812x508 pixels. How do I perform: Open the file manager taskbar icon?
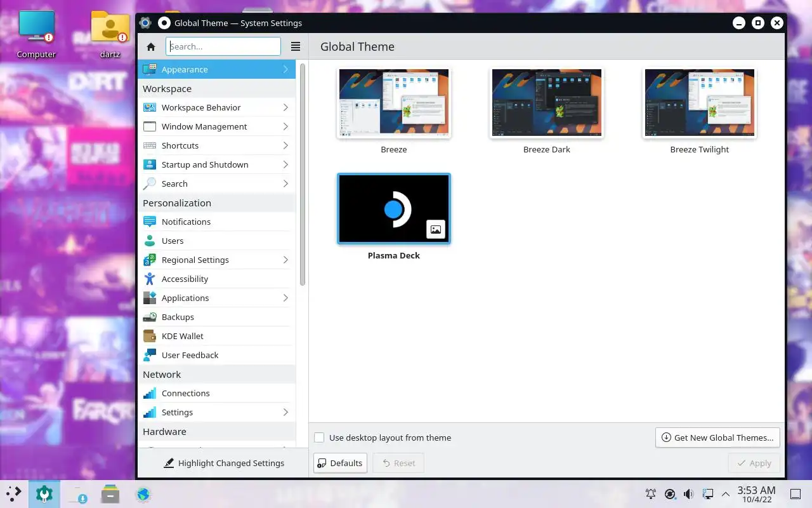[110, 493]
